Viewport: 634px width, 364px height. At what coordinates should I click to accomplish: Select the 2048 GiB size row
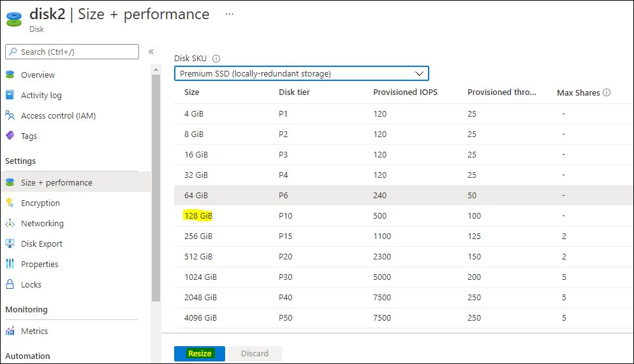[x=404, y=297]
